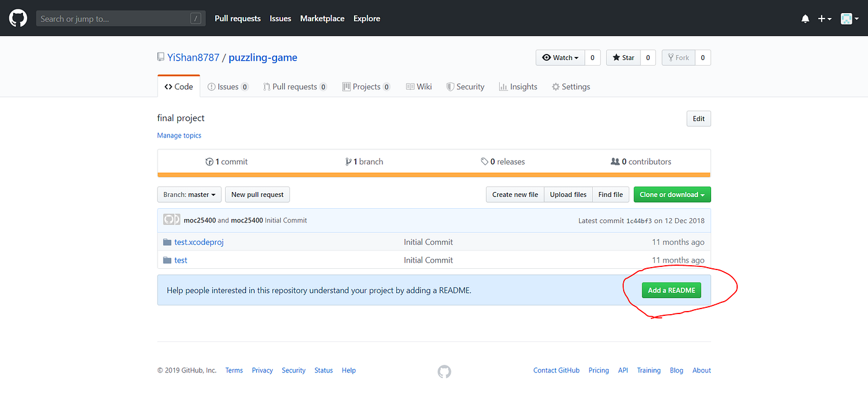Click the contributors people icon
Screen dimensions: 868x407
click(x=615, y=162)
